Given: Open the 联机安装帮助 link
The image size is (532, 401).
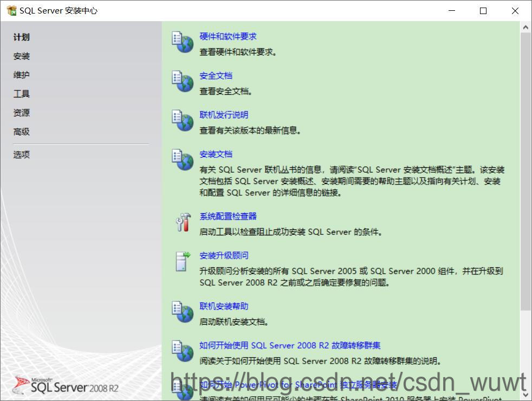Looking at the screenshot, I should point(224,306).
